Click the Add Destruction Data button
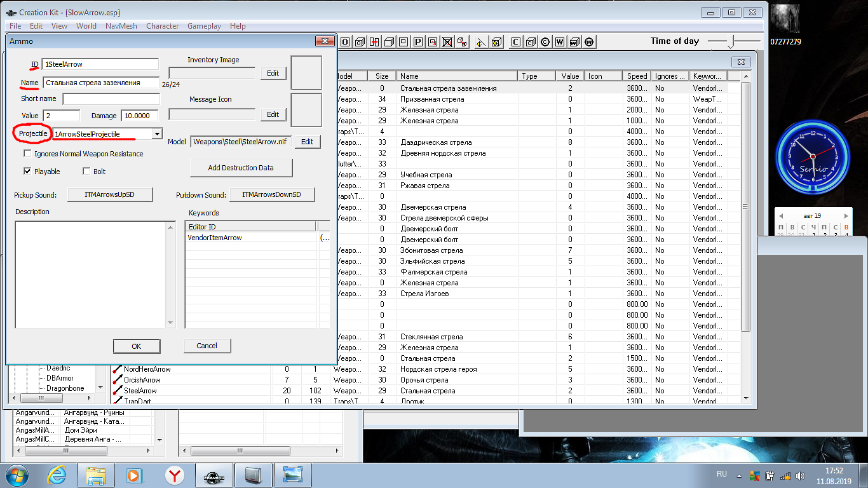This screenshot has width=868, height=488. click(241, 168)
